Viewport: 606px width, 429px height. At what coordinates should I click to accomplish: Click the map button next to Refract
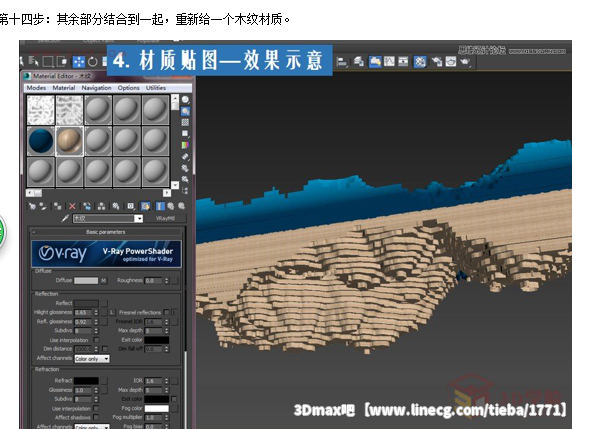coord(104,381)
